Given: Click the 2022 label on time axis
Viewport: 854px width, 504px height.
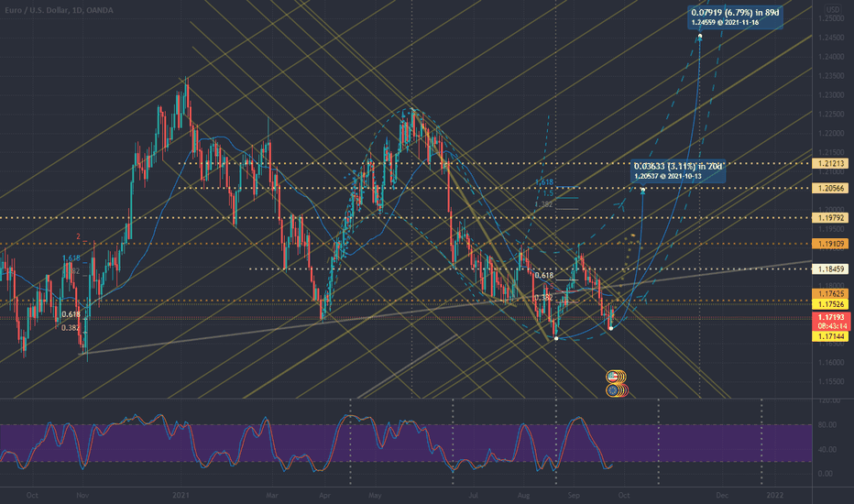Looking at the screenshot, I should tap(774, 495).
